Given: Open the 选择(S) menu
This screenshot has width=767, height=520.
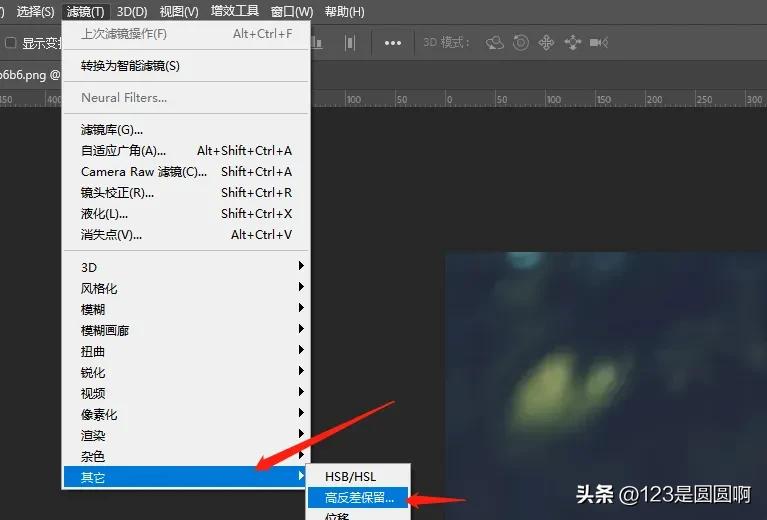Looking at the screenshot, I should pos(35,11).
